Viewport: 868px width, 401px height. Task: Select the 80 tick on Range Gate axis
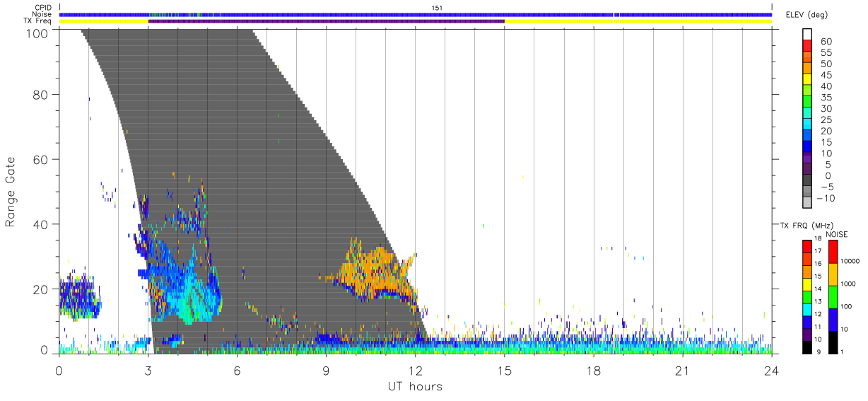pos(41,94)
